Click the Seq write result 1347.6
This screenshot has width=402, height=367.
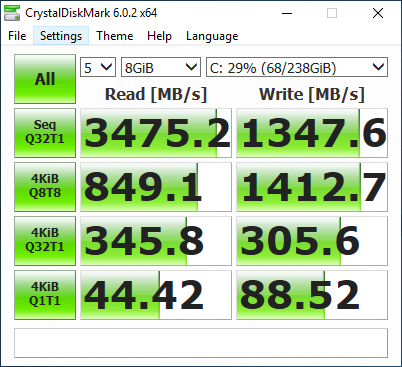[x=312, y=133]
